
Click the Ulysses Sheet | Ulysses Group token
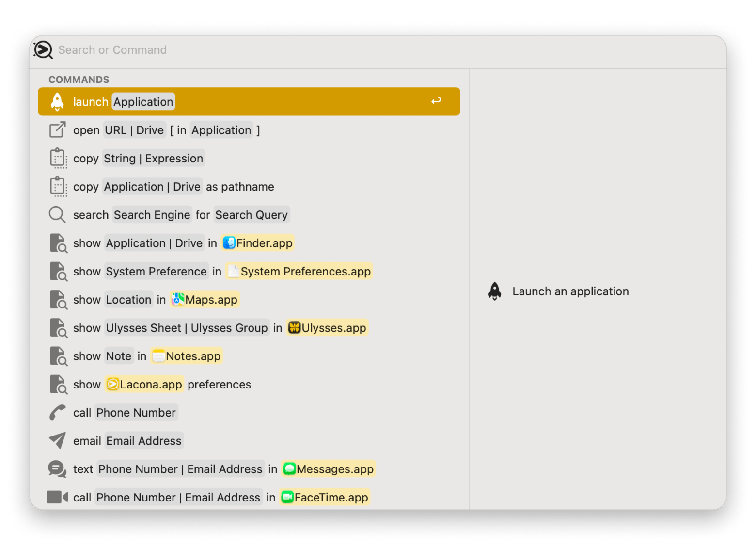pos(187,328)
